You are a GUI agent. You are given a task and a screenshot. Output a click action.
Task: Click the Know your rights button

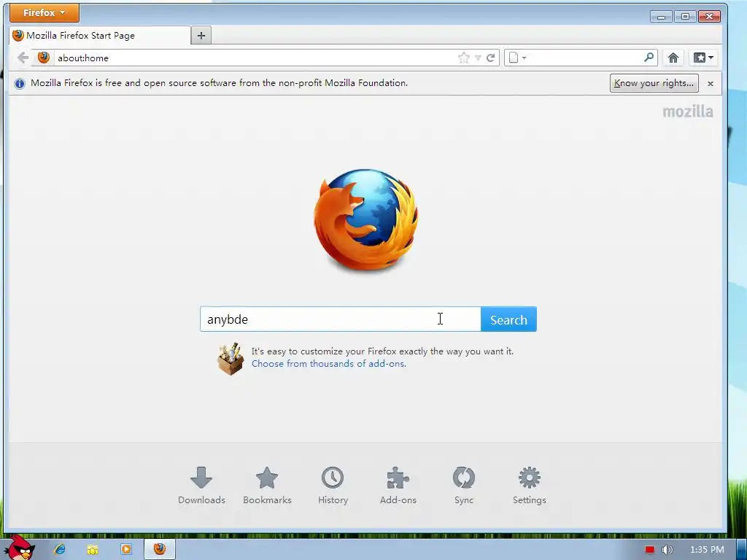click(x=654, y=83)
